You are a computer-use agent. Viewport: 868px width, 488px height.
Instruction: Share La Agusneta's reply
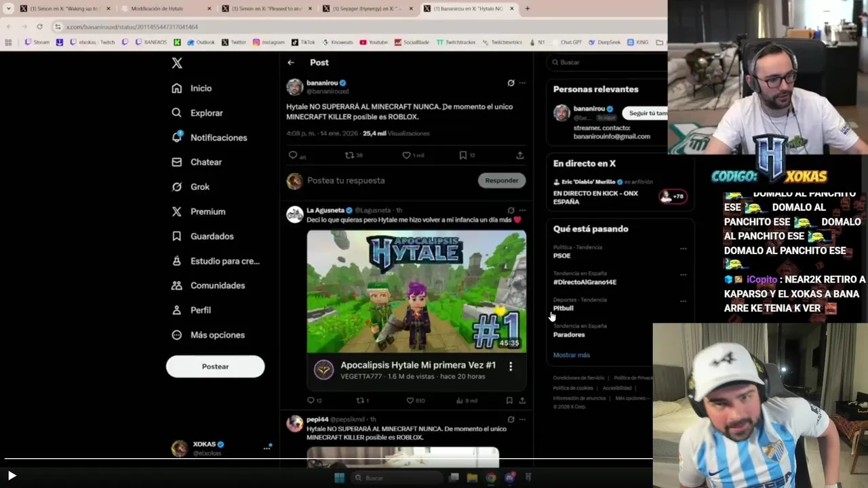click(522, 401)
